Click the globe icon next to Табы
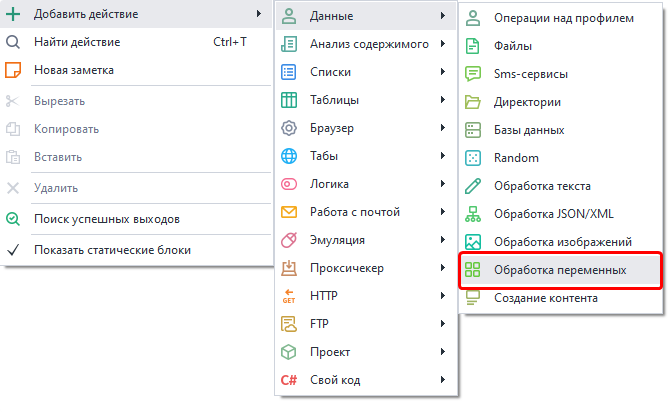 coord(289,156)
